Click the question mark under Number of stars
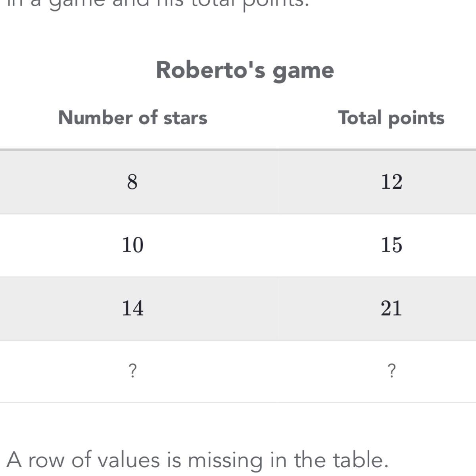 click(x=133, y=370)
